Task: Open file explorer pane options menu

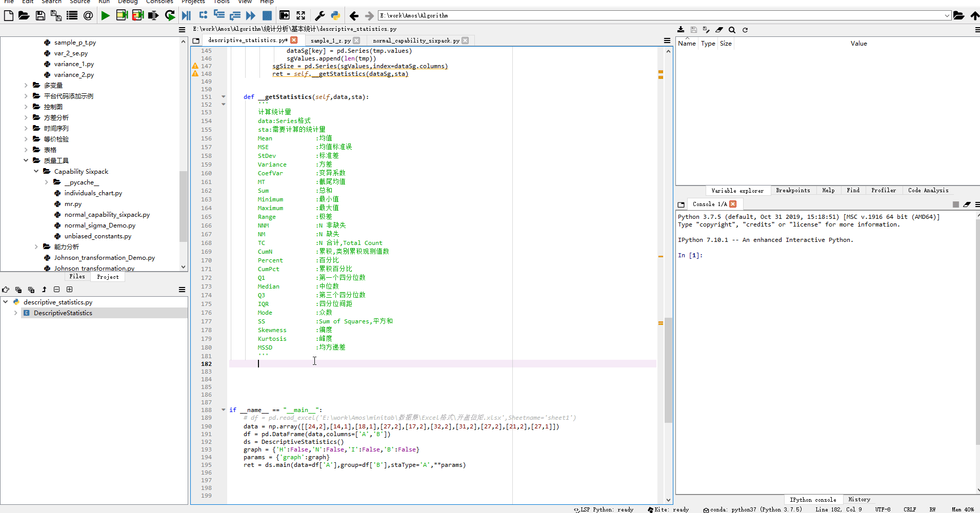Action: click(x=182, y=30)
